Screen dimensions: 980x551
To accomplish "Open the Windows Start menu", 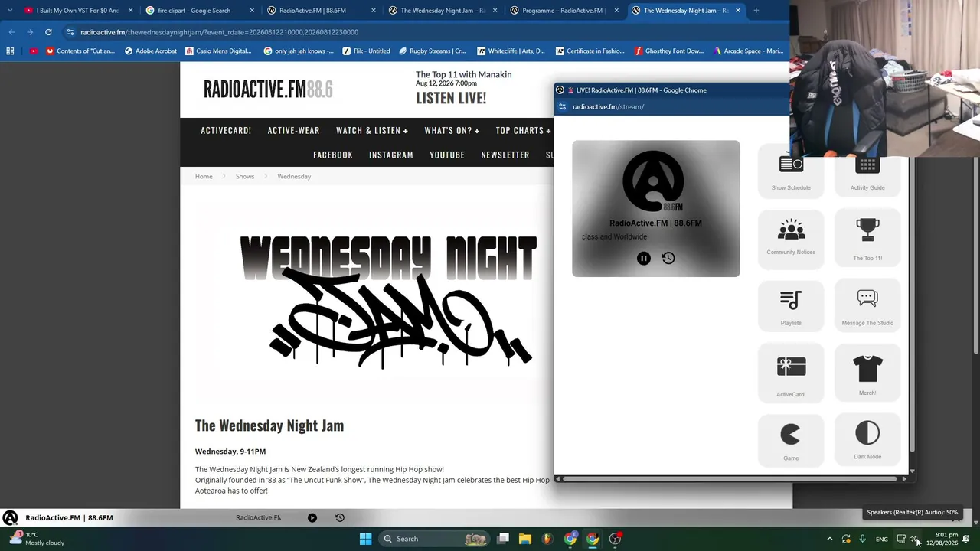I will (365, 539).
